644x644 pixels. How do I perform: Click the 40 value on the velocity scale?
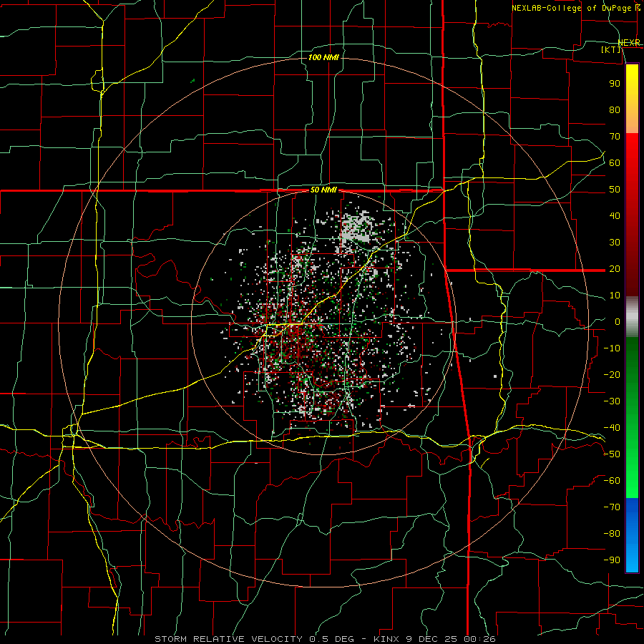[x=615, y=215]
